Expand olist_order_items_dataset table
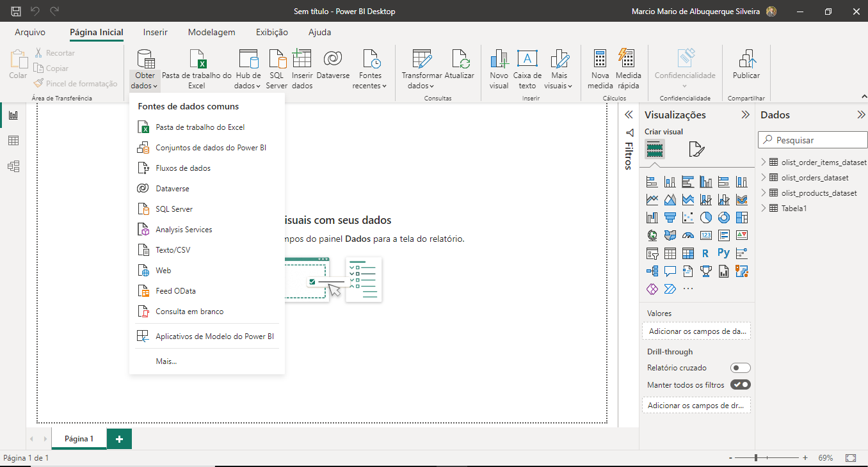868x467 pixels. pos(764,162)
